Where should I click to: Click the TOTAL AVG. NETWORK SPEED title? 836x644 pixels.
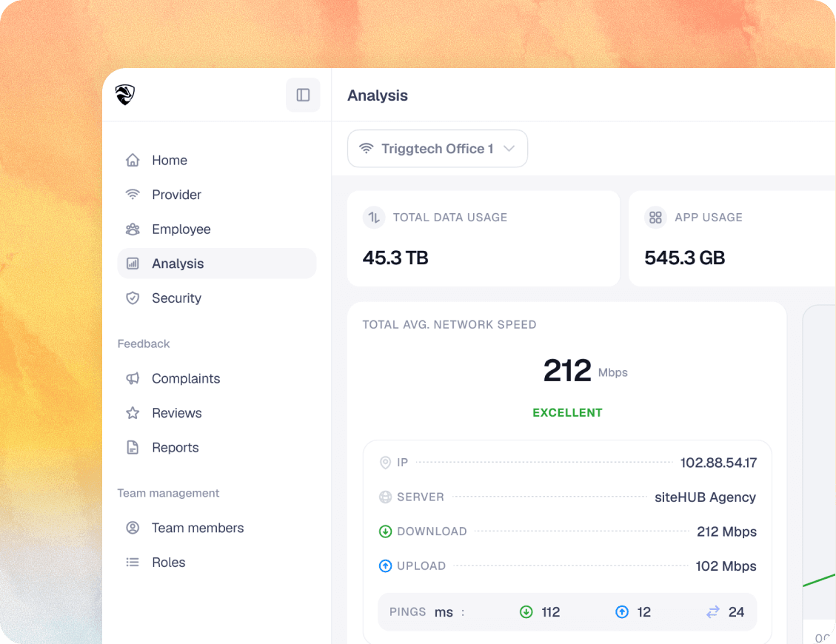(x=449, y=325)
